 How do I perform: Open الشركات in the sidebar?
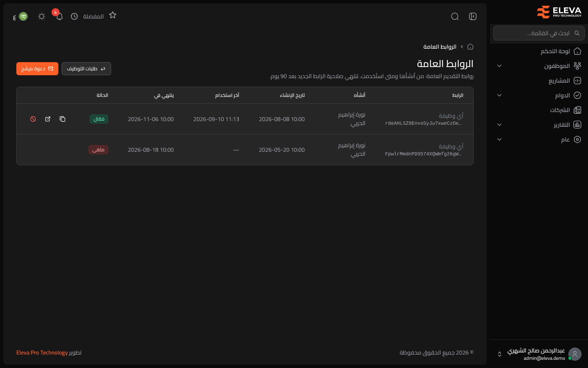click(539, 110)
